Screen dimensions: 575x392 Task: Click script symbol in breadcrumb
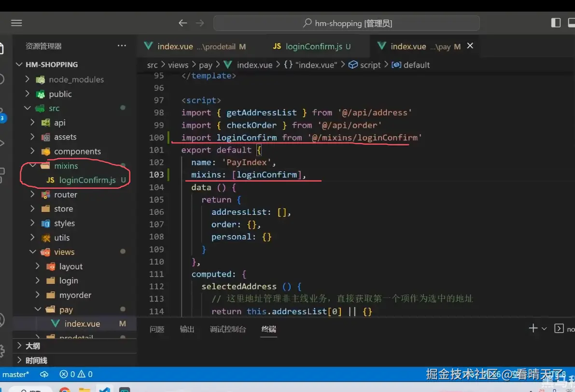(x=370, y=65)
